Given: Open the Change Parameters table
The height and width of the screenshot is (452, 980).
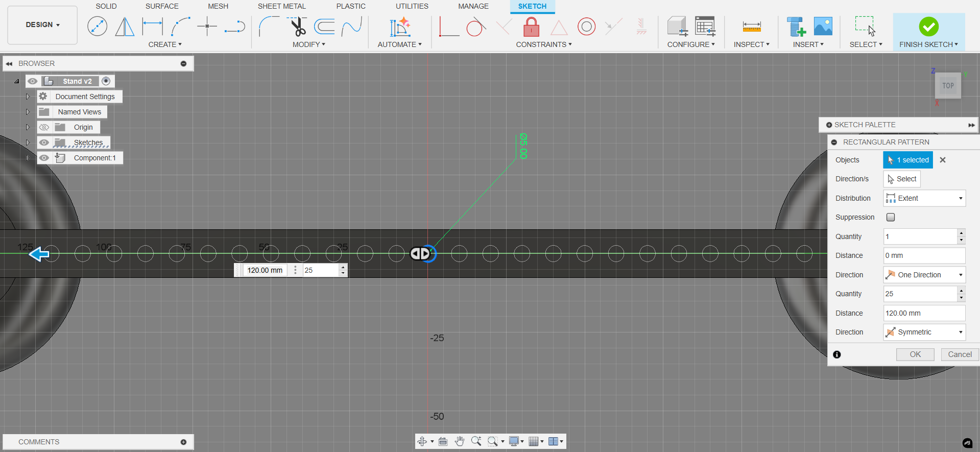Looking at the screenshot, I should (705, 27).
